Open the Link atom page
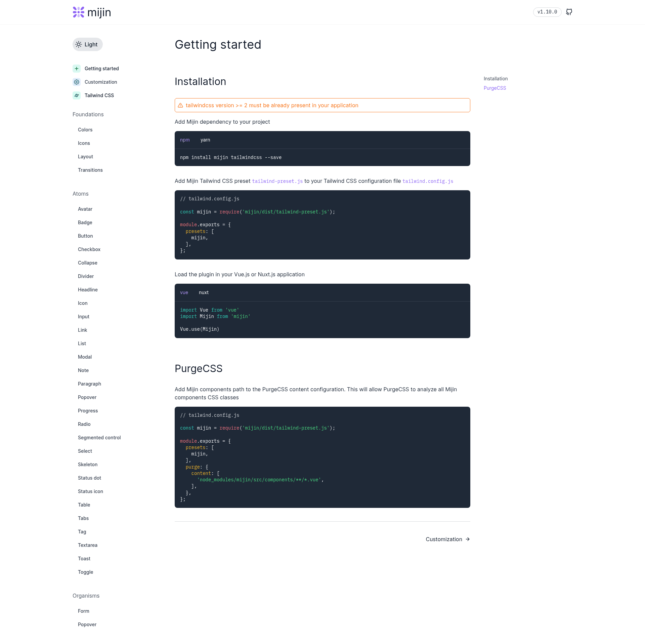Screen dimensions: 645x644 [x=83, y=330]
